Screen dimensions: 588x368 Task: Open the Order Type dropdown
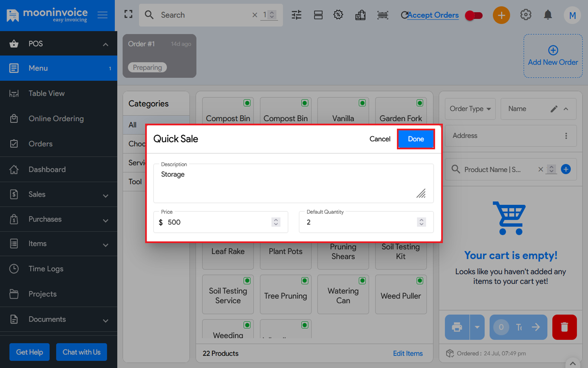click(x=470, y=109)
